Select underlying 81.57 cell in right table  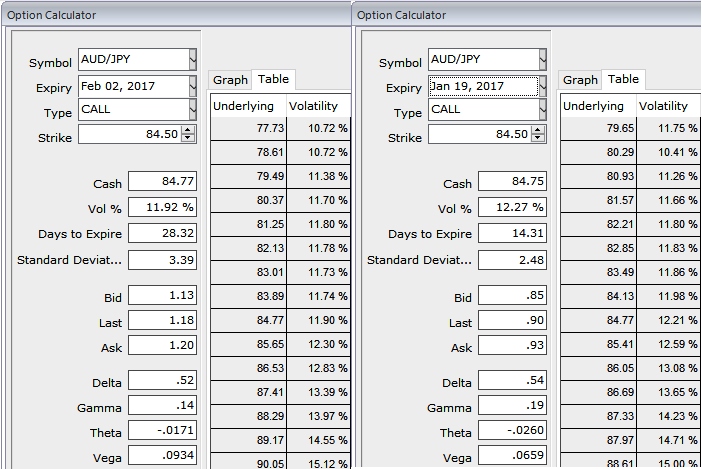coord(598,200)
